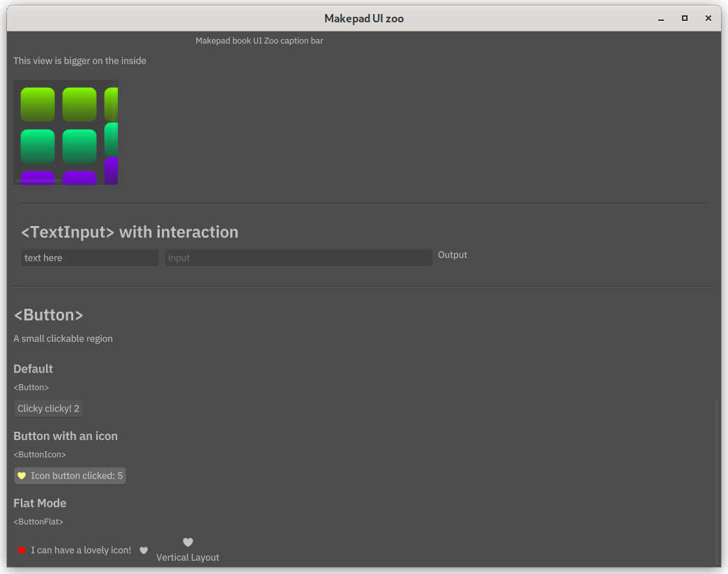Select the second lime green tile in the top row
This screenshot has width=728, height=574.
click(x=79, y=104)
